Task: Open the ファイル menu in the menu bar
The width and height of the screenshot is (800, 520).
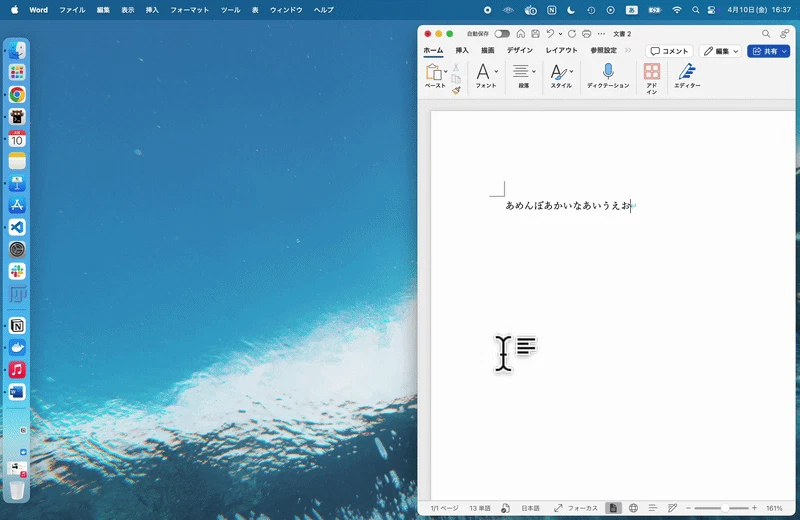Action: 72,10
